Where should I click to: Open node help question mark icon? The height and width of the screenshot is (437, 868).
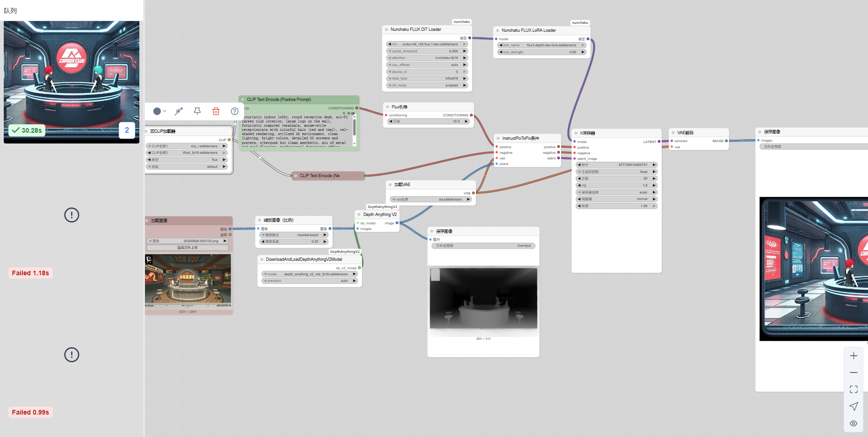click(235, 111)
